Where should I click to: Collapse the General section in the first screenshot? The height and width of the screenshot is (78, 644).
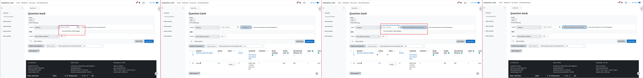coord(2,13)
